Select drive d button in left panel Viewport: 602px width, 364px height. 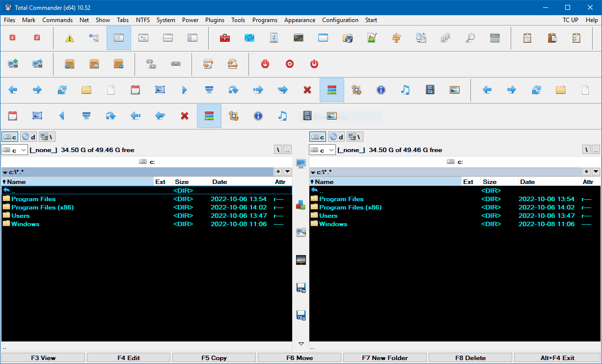pos(29,137)
